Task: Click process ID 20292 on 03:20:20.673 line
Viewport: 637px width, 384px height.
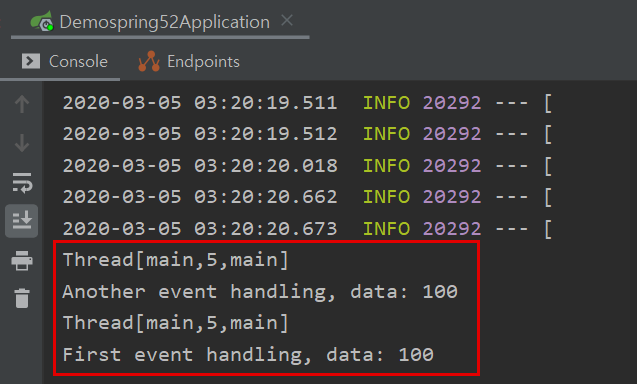Action: coord(452,229)
